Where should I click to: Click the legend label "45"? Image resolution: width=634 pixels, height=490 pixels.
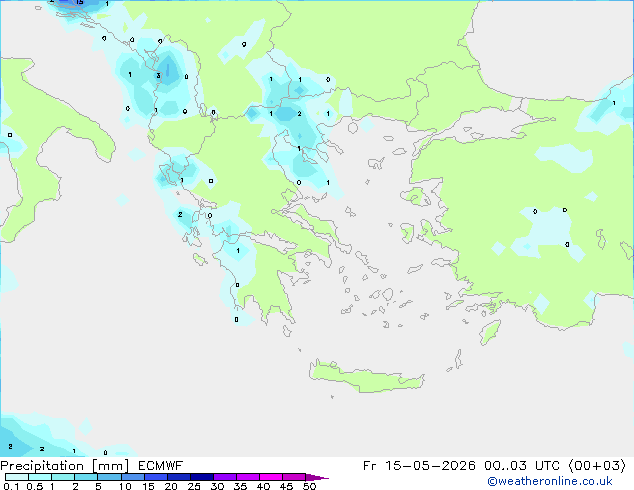[x=287, y=486]
